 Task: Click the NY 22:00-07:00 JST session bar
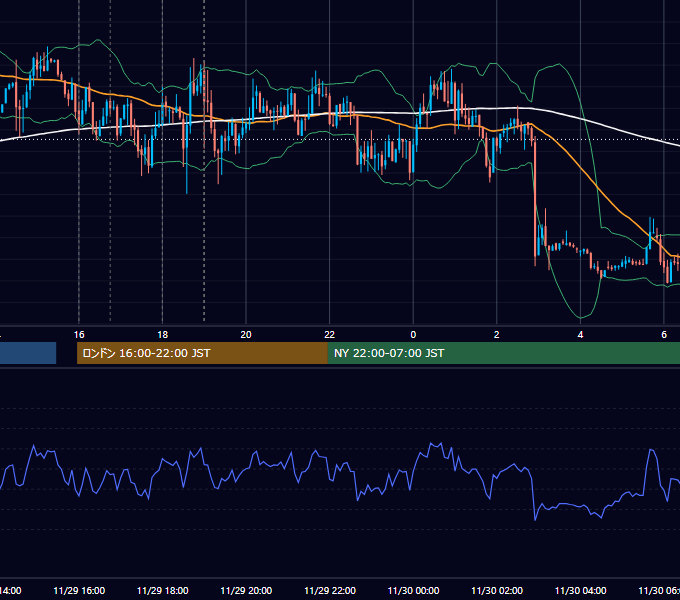[503, 353]
